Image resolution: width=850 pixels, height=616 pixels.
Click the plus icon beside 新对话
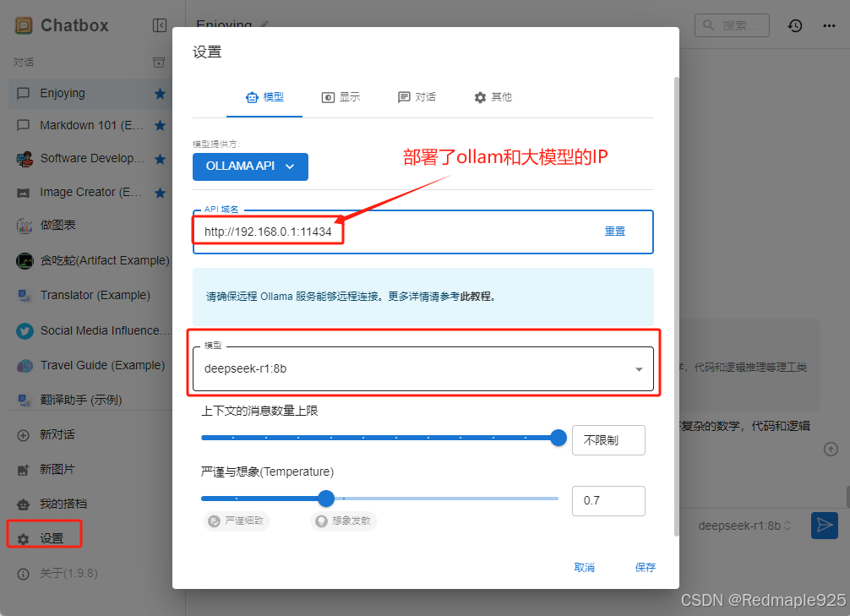24,435
